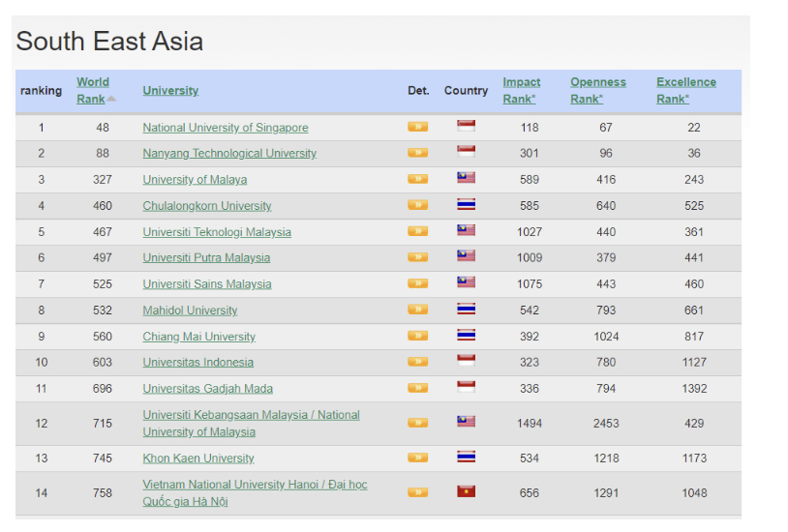The image size is (788, 532).
Task: Select openness rank value 2453
Action: click(606, 423)
